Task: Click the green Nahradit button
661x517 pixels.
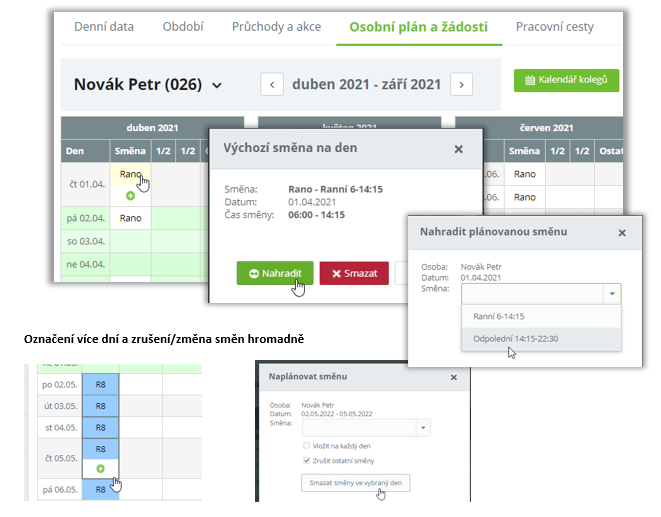Action: tap(275, 273)
